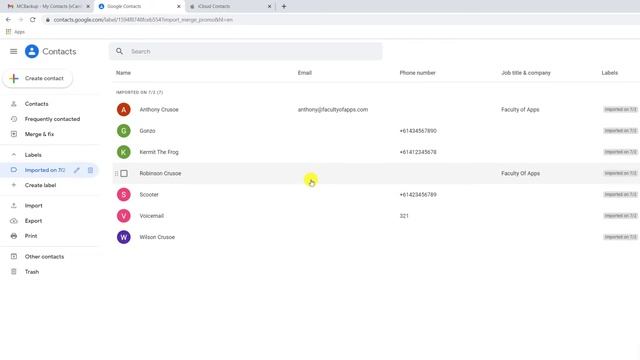640x360 pixels.
Task: Collapse the Labels section
Action: click(13, 155)
